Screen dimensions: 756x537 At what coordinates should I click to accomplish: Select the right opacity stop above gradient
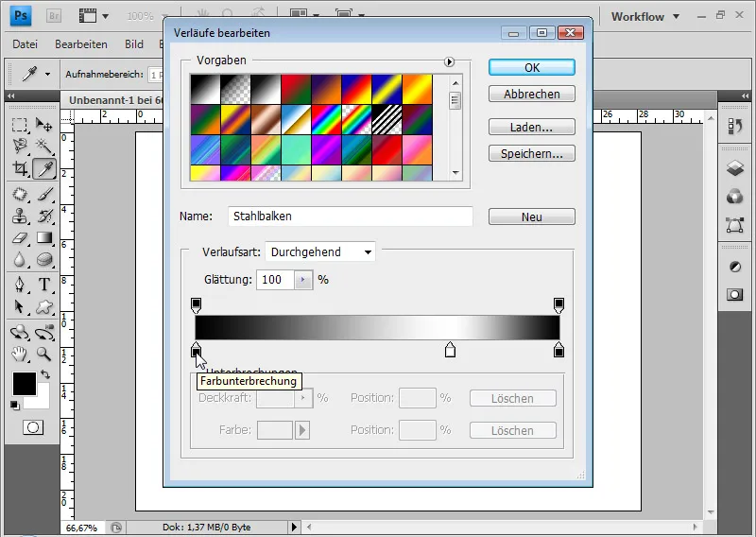pyautogui.click(x=558, y=305)
